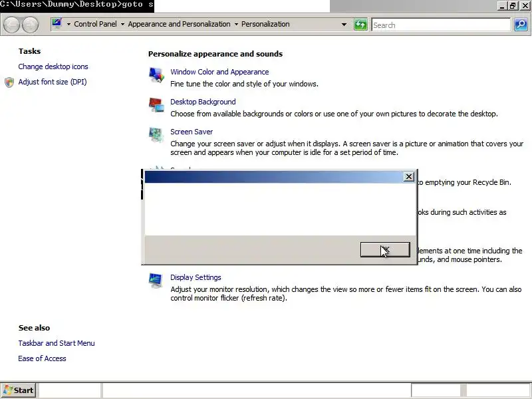Click Appearance and Personalization breadcrumb
Viewport: 532px width, 399px height.
179,24
